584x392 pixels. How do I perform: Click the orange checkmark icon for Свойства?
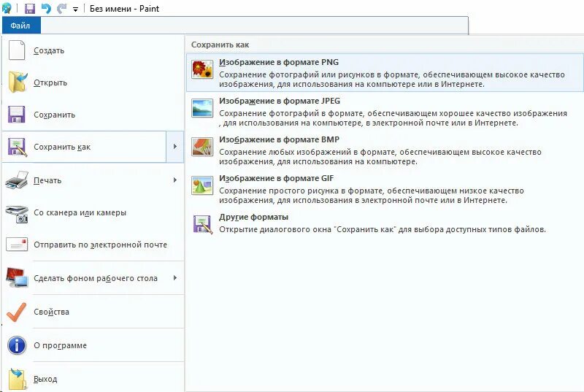17,312
